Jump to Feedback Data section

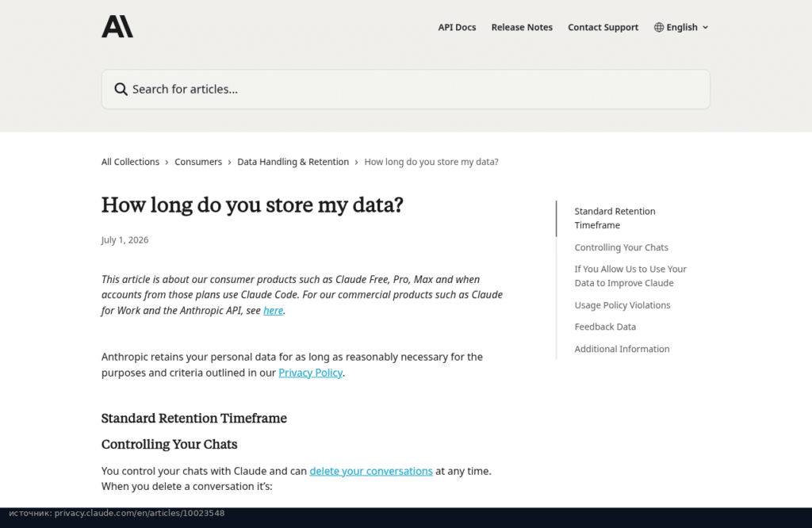(x=605, y=327)
